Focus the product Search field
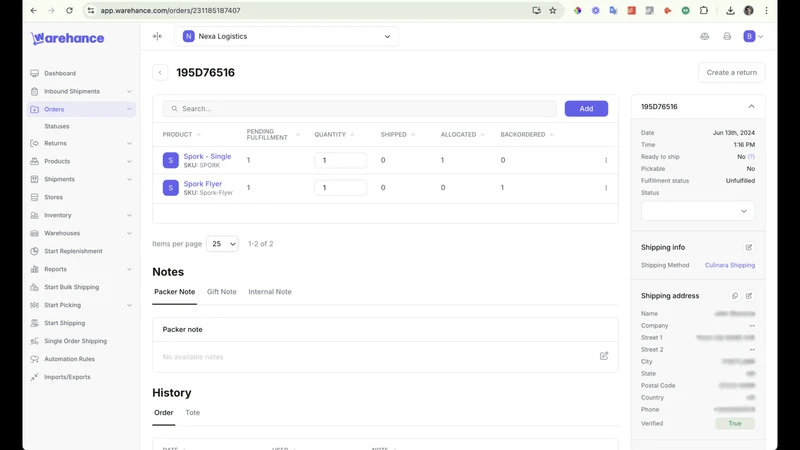Image resolution: width=800 pixels, height=450 pixels. 360,109
